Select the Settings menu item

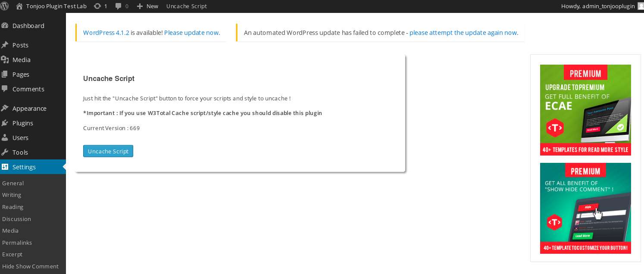tap(33, 167)
